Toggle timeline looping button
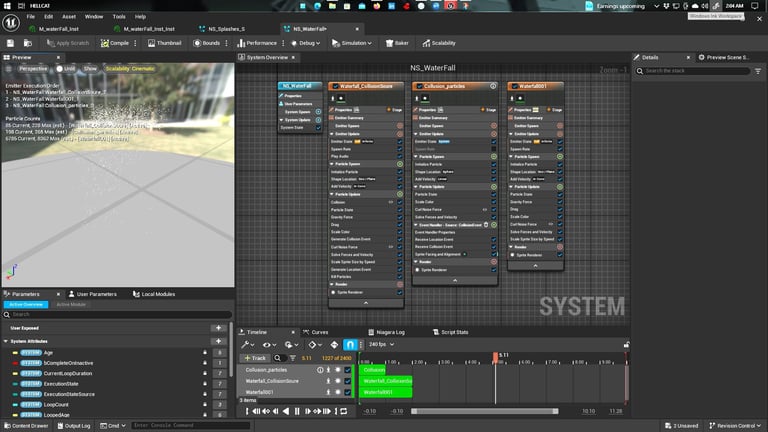Screen dimensions: 768x432 pyautogui.click(x=344, y=411)
